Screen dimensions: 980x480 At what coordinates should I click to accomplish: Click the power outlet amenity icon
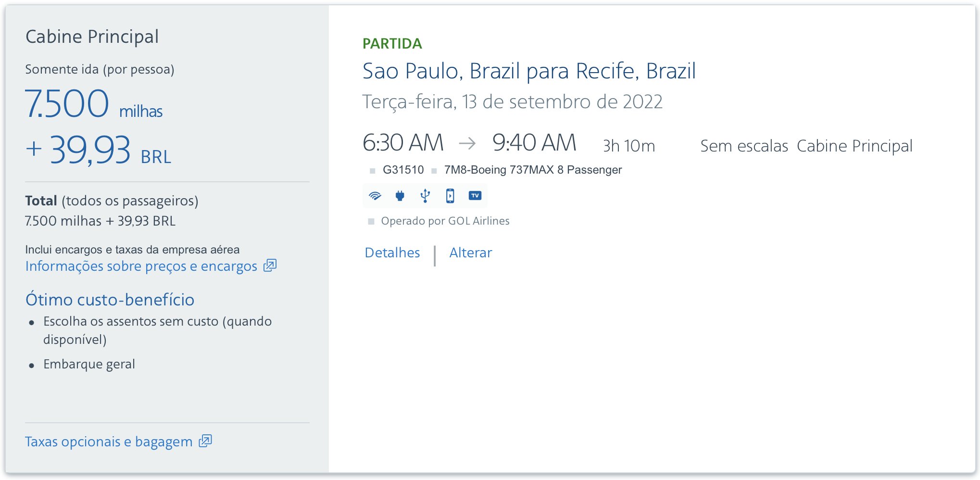point(400,196)
